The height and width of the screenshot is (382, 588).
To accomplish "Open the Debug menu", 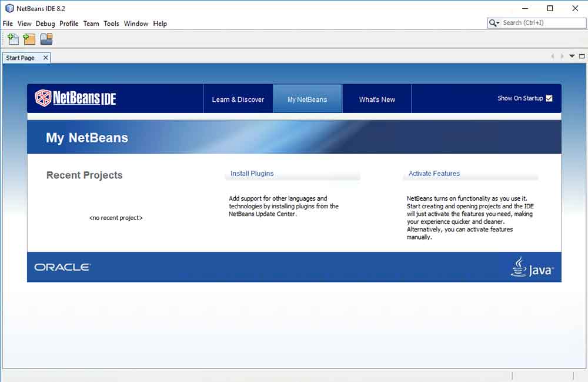I will point(45,24).
